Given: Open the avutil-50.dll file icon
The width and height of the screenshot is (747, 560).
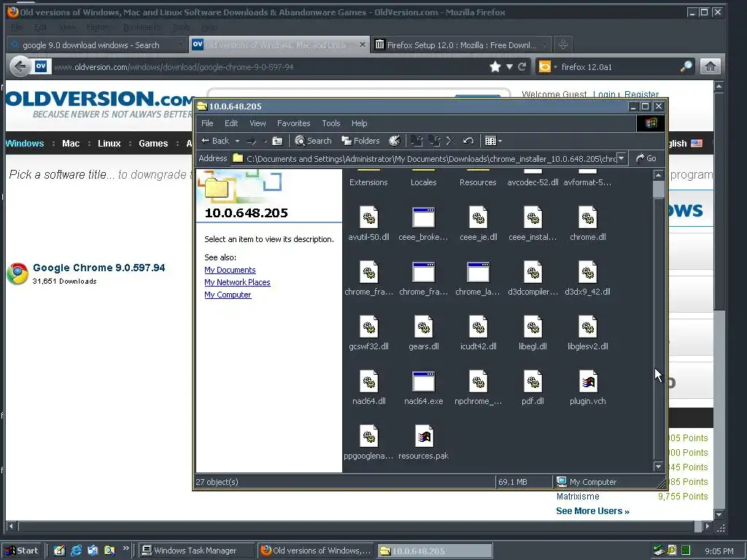Looking at the screenshot, I should (368, 218).
